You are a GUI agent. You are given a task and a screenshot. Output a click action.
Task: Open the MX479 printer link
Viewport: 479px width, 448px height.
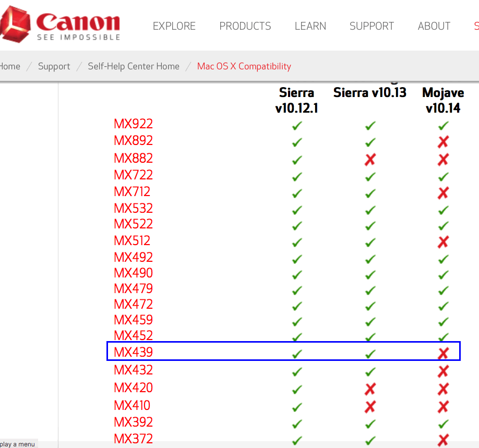click(133, 289)
